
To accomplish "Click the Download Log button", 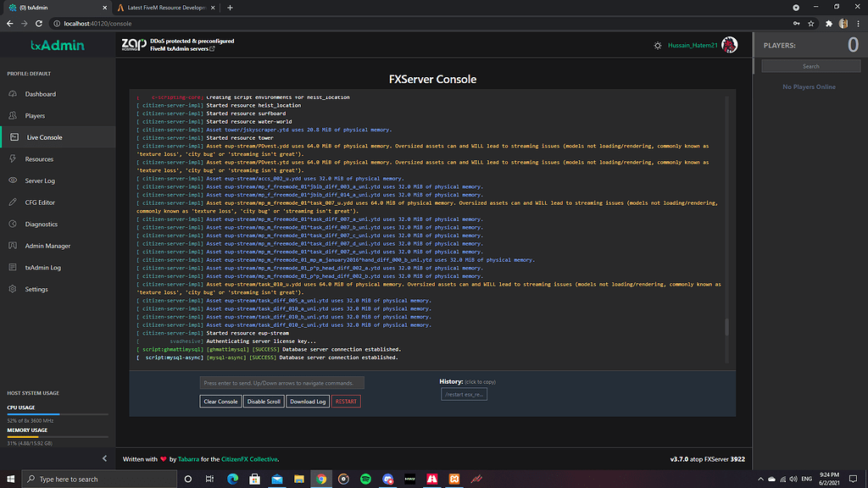I will (307, 402).
